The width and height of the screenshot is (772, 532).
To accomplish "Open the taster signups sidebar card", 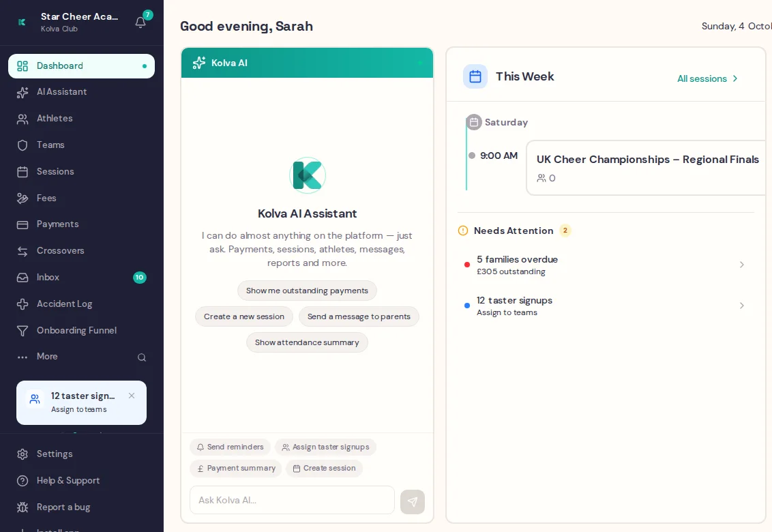I will tap(81, 403).
